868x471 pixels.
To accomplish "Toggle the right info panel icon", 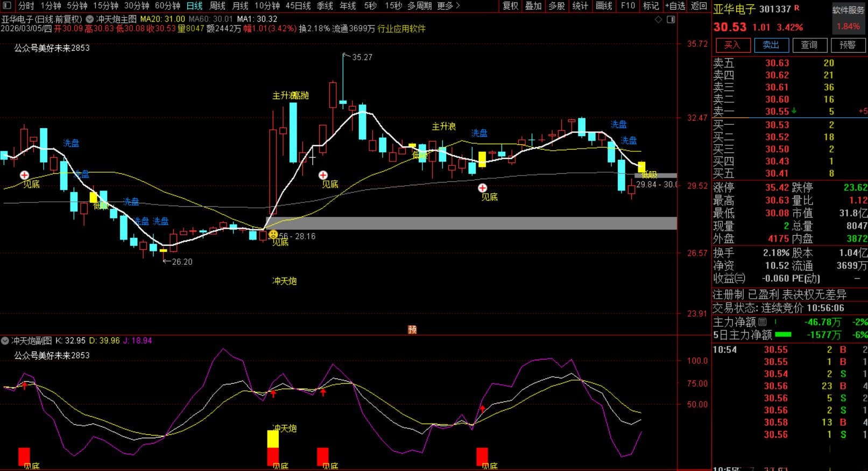I will 671,19.
